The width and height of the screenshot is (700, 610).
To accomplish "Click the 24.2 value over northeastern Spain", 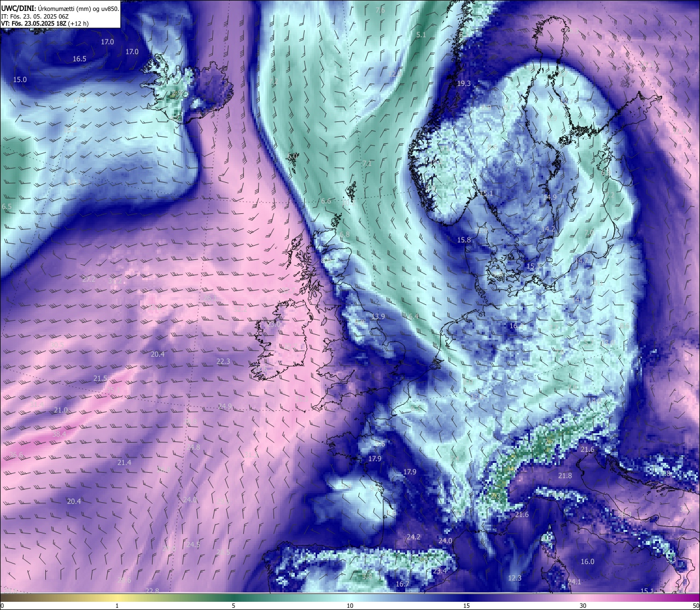I will click(413, 537).
